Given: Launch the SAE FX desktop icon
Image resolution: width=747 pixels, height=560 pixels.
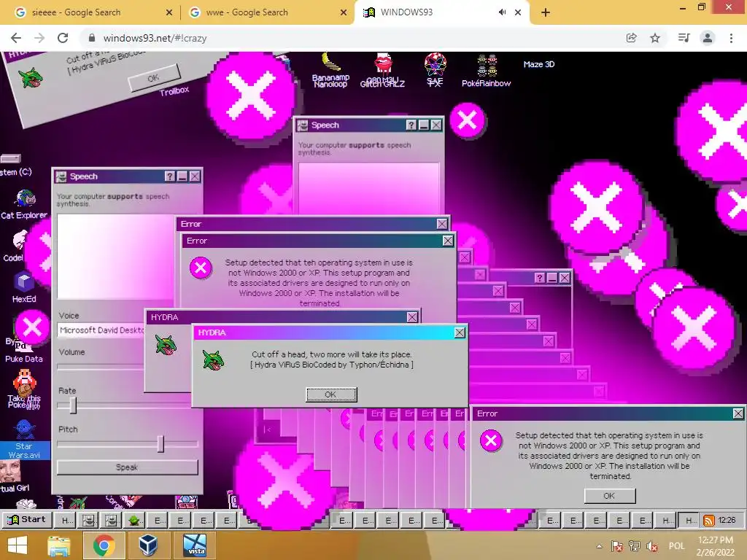Looking at the screenshot, I should [x=435, y=70].
